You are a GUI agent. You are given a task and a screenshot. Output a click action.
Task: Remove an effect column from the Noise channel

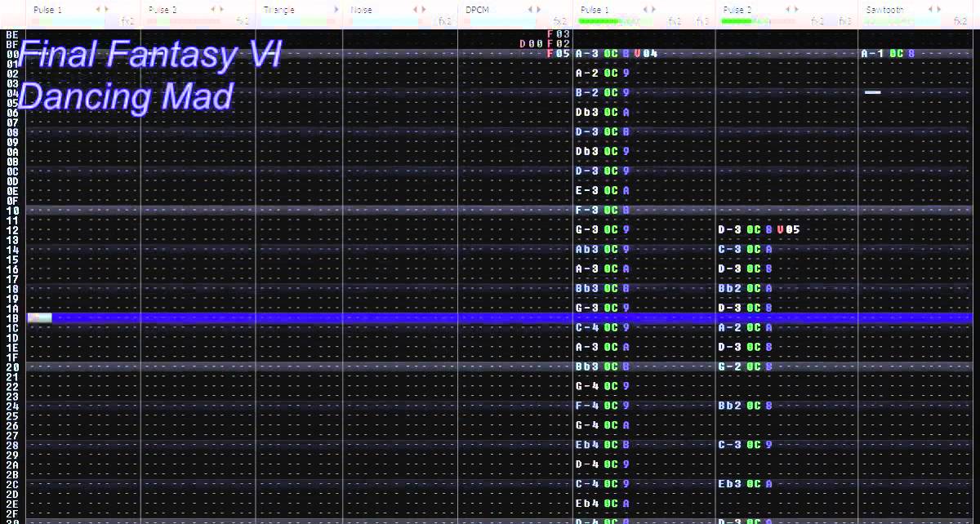pyautogui.click(x=415, y=10)
